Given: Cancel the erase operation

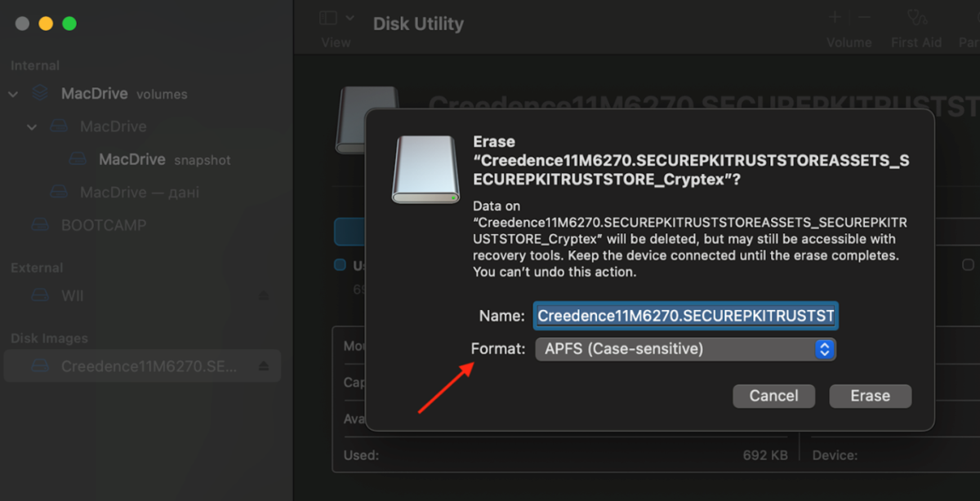Looking at the screenshot, I should (773, 396).
